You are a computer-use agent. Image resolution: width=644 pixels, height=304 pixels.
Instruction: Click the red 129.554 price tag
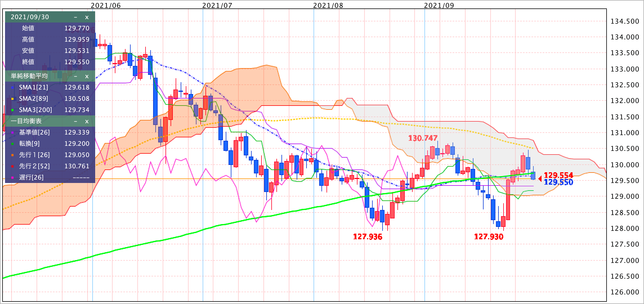click(558, 175)
